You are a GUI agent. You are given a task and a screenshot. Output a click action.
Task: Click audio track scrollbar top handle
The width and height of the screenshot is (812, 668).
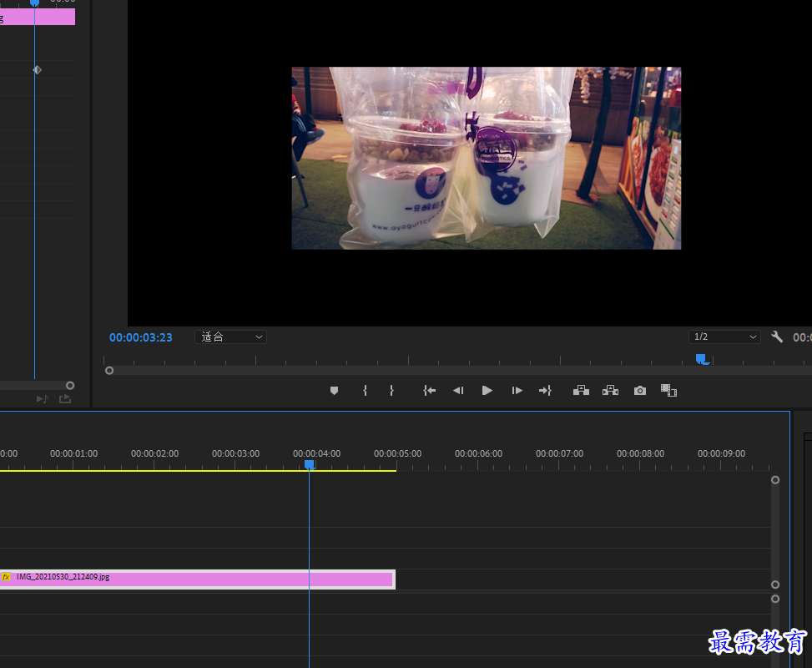coord(775,599)
